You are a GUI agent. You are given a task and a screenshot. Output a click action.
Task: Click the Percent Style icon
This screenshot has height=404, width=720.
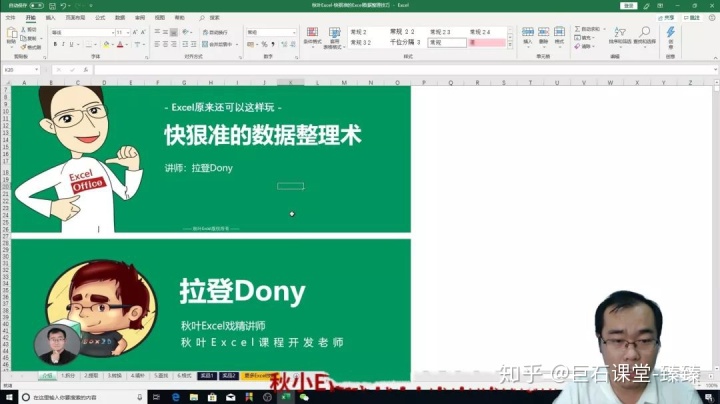tap(264, 45)
